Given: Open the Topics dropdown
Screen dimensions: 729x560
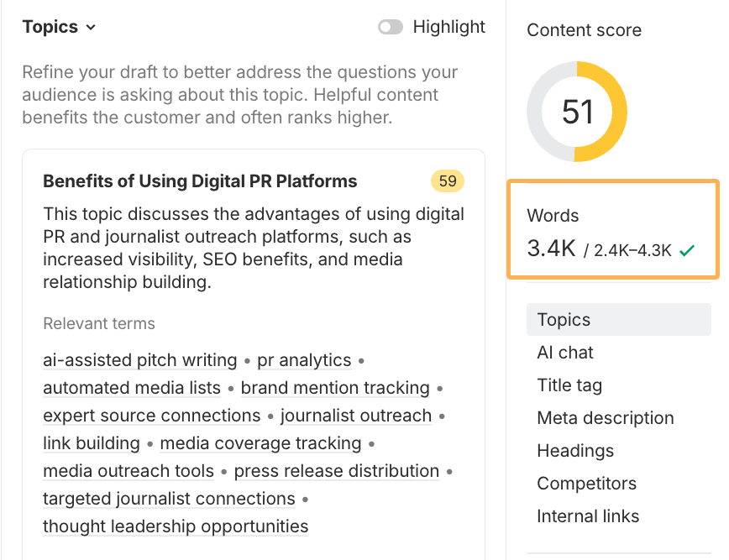Looking at the screenshot, I should click(59, 26).
